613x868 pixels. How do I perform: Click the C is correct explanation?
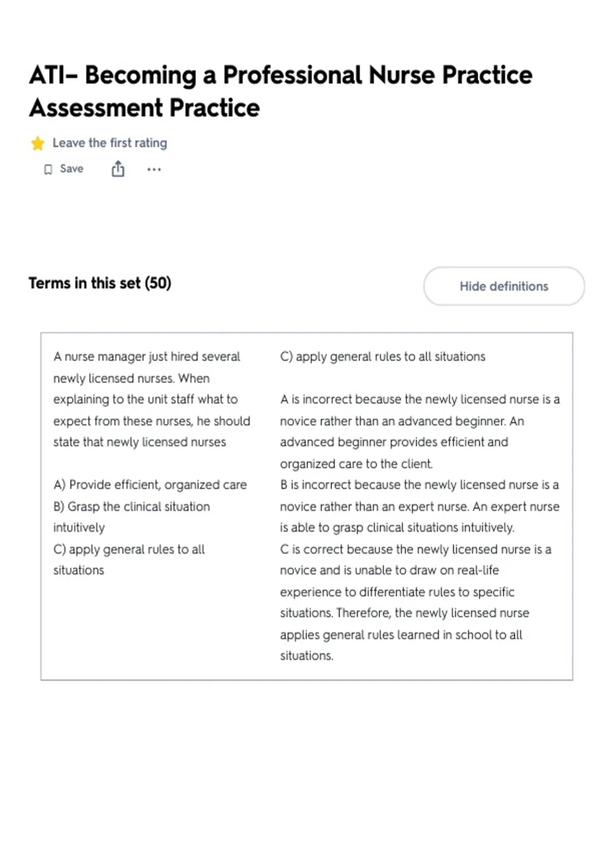point(416,602)
